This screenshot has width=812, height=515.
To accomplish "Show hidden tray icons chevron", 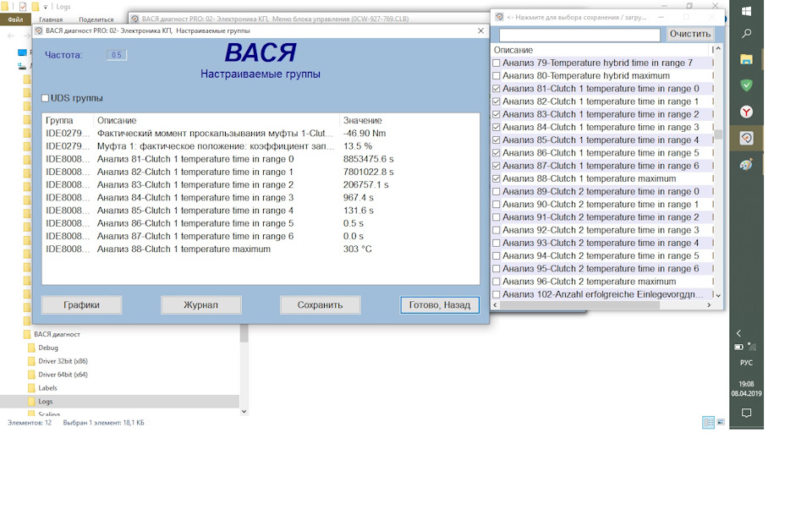I will click(739, 333).
